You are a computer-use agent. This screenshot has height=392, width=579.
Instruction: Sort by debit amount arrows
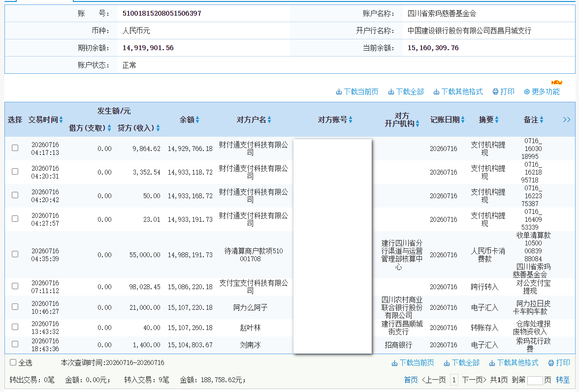click(109, 128)
